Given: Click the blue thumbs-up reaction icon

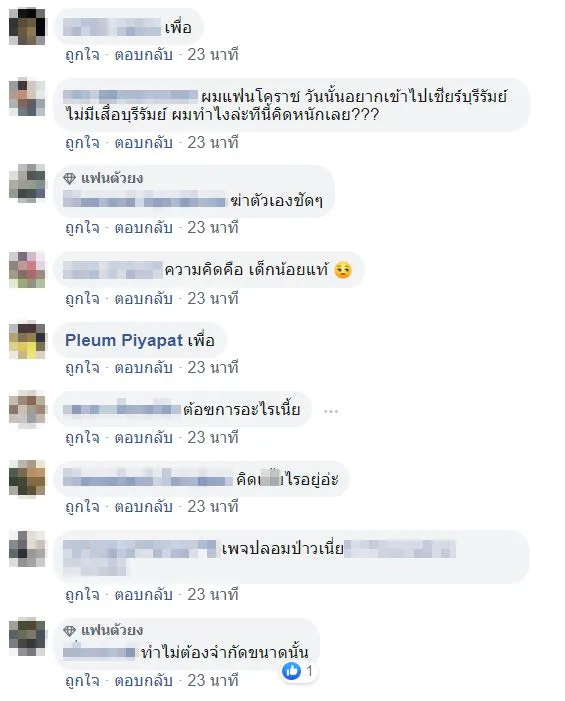Looking at the screenshot, I should point(292,671).
